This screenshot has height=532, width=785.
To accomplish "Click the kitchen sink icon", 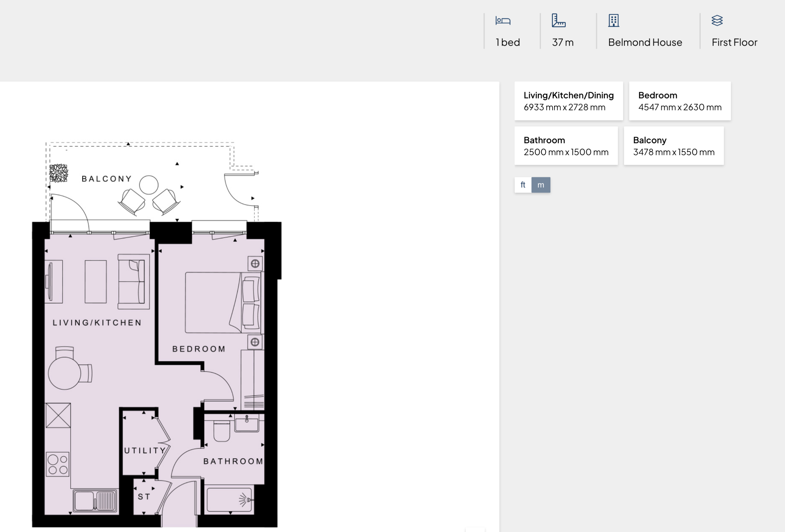I will 95,501.
